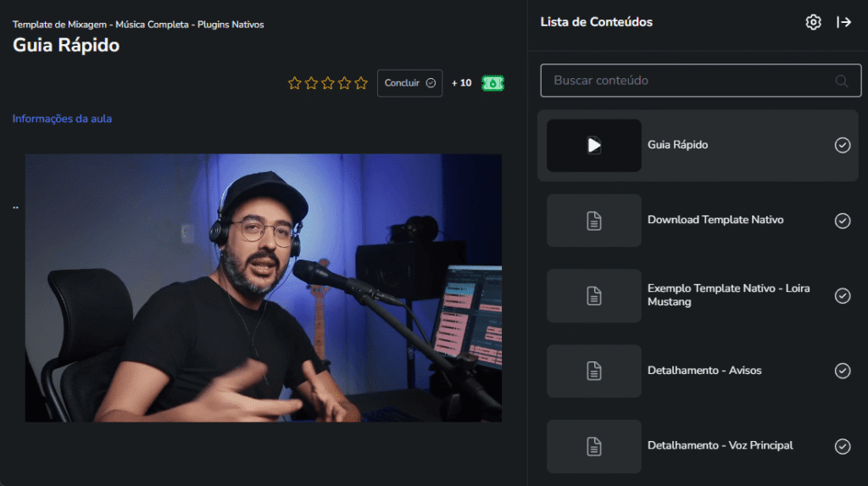Image resolution: width=868 pixels, height=486 pixels.
Task: Toggle completion check for Detalhamento - Voz Principal
Action: tap(843, 446)
